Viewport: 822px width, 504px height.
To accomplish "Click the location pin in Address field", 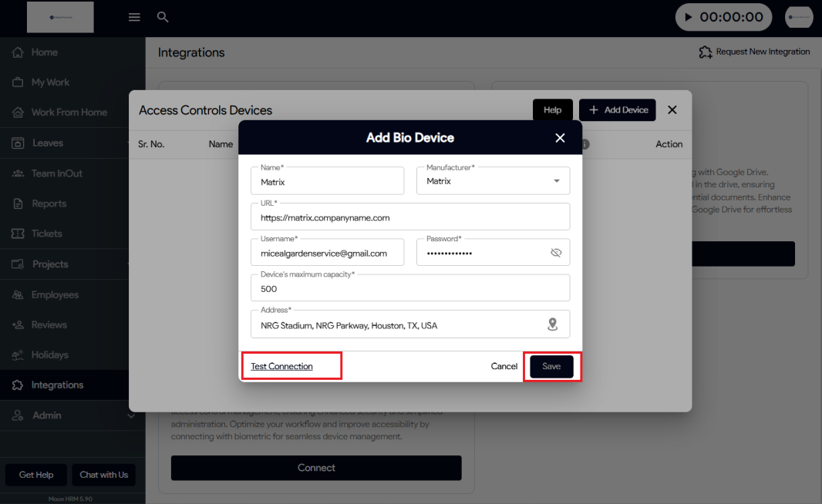I will pos(552,324).
